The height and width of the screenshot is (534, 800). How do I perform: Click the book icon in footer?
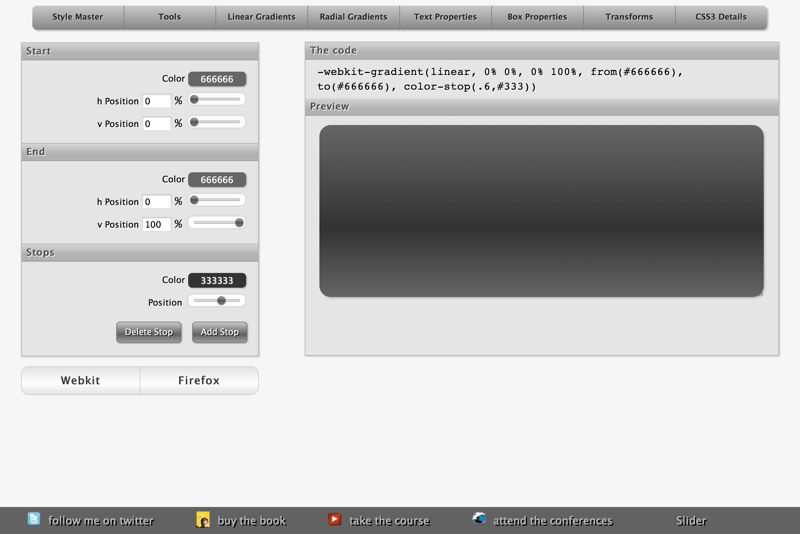[x=203, y=520]
